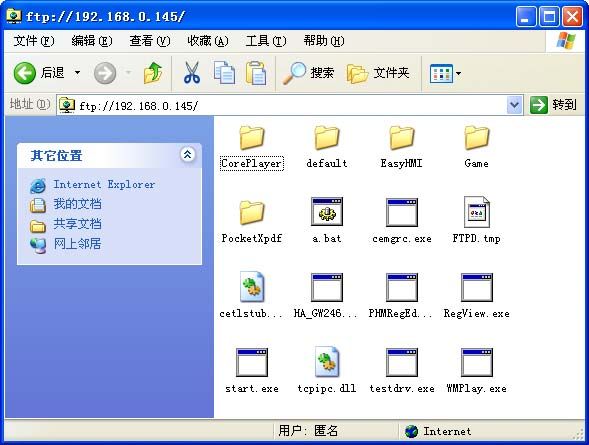Click the green Back (后退) button

[x=39, y=73]
